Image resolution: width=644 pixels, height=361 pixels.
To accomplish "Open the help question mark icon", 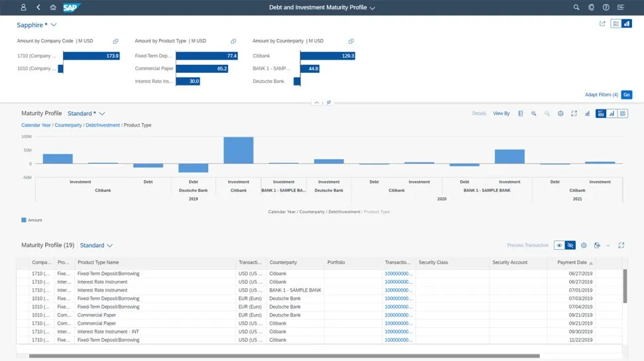I will coord(606,7).
